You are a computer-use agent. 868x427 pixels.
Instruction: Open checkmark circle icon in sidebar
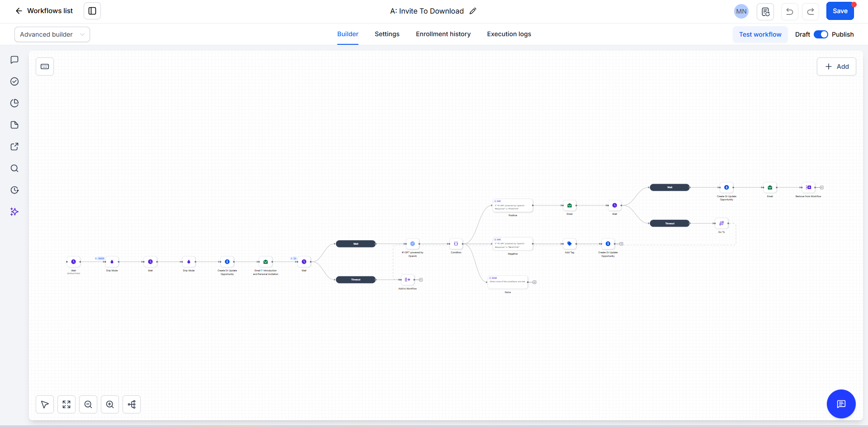pos(14,81)
